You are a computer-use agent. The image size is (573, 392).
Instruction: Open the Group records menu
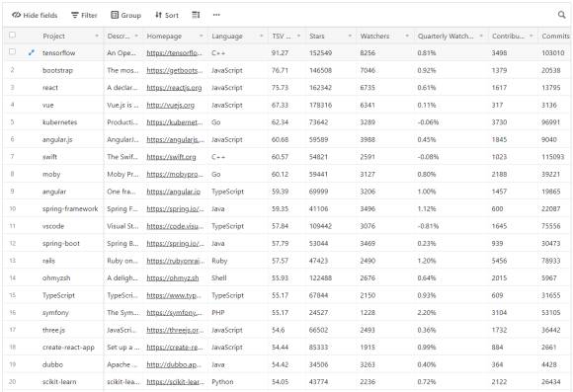pos(125,15)
